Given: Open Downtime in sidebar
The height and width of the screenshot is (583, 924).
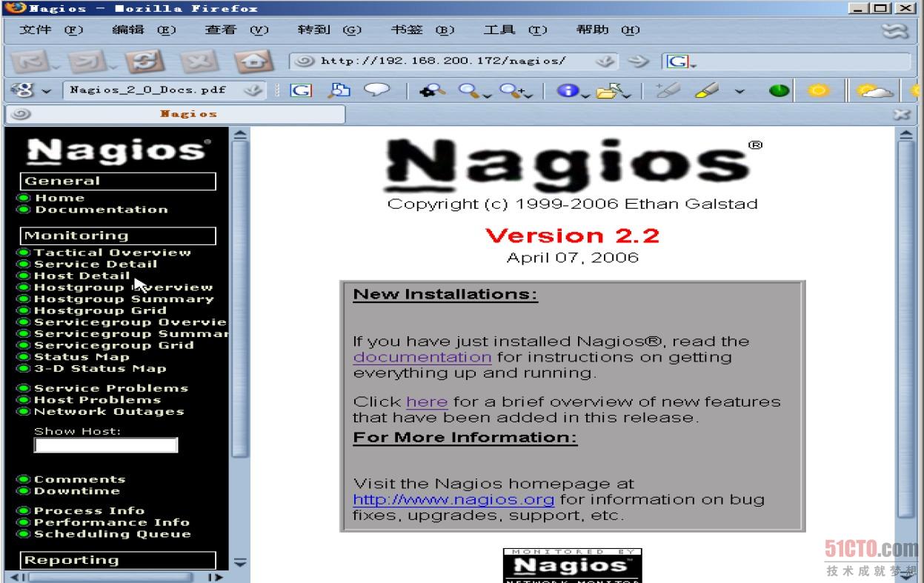Looking at the screenshot, I should coord(77,491).
